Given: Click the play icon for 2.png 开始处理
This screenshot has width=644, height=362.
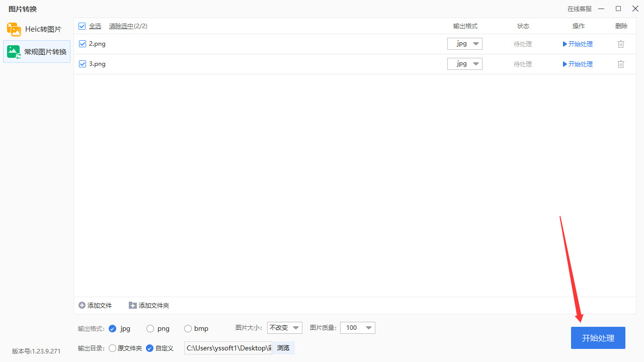Looking at the screenshot, I should [x=565, y=44].
